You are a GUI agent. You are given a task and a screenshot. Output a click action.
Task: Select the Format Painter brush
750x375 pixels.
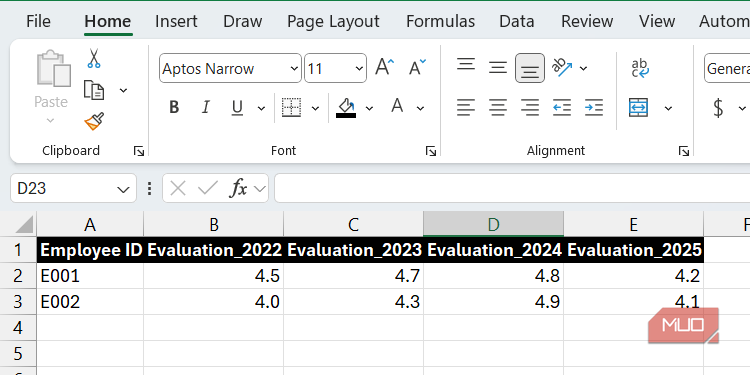[94, 121]
